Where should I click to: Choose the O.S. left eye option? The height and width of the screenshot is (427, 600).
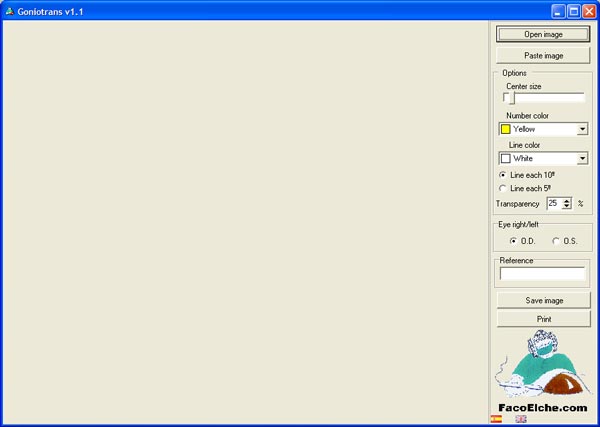[556, 241]
